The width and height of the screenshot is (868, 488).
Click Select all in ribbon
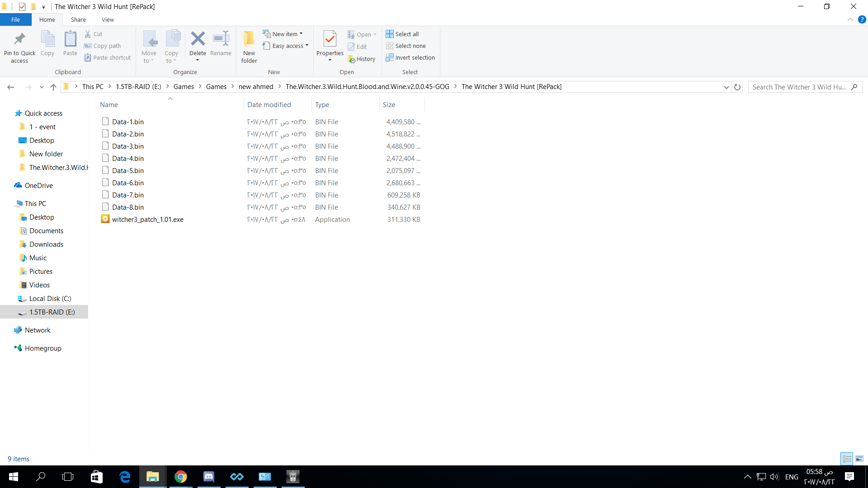(402, 34)
